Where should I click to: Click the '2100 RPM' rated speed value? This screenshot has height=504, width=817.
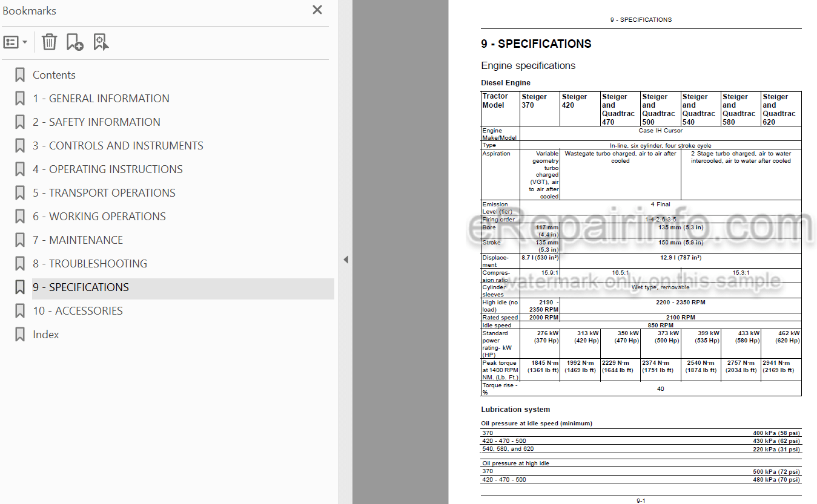point(681,318)
